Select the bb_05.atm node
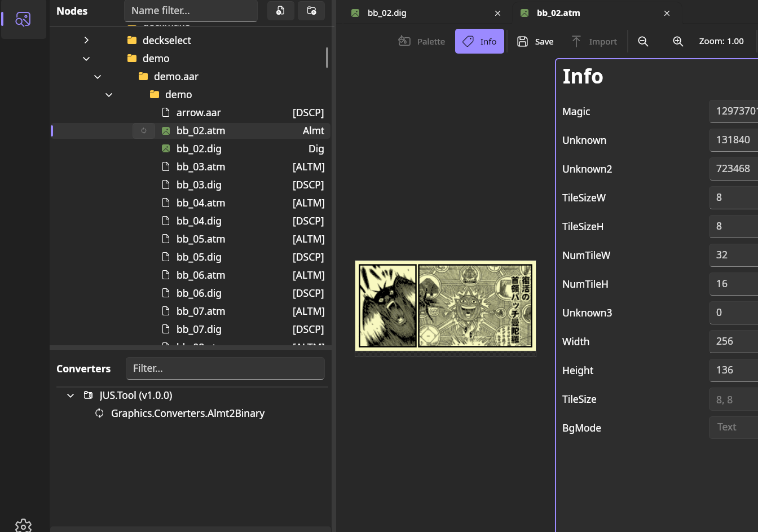This screenshot has width=758, height=532. pos(191,239)
